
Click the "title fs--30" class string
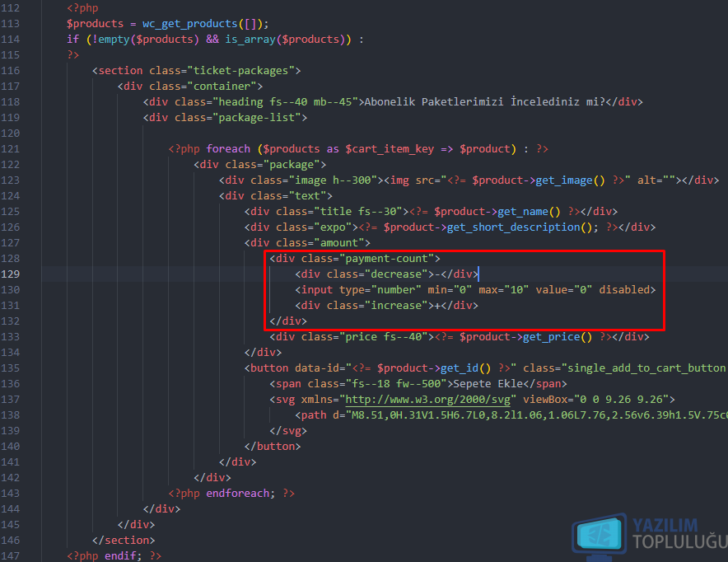point(358,211)
